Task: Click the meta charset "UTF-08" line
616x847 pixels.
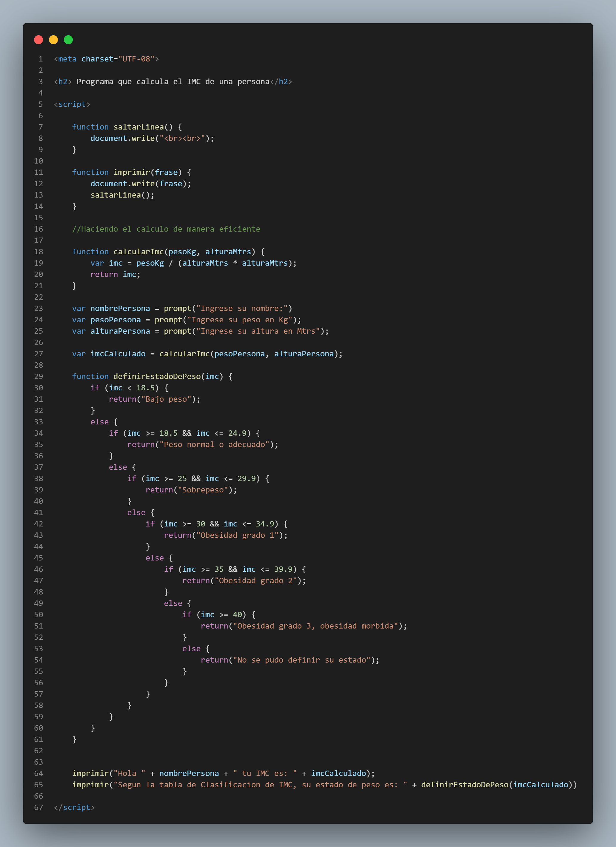Action: pyautogui.click(x=107, y=59)
